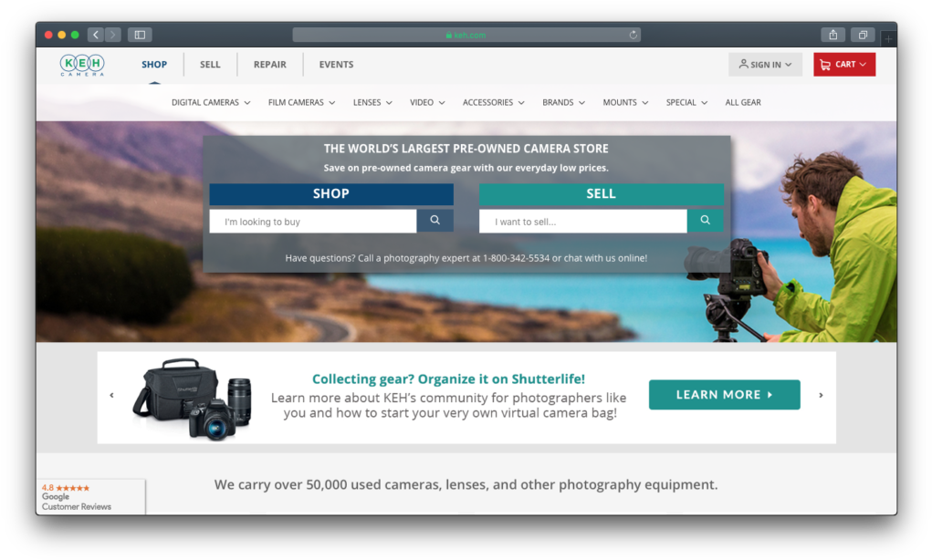
Task: Open the Events tab
Action: (x=337, y=64)
